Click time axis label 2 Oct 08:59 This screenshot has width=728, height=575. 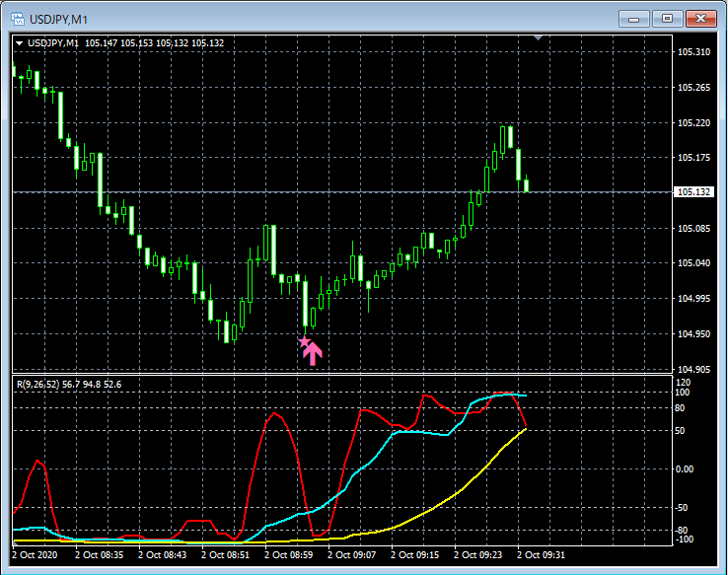(x=288, y=554)
